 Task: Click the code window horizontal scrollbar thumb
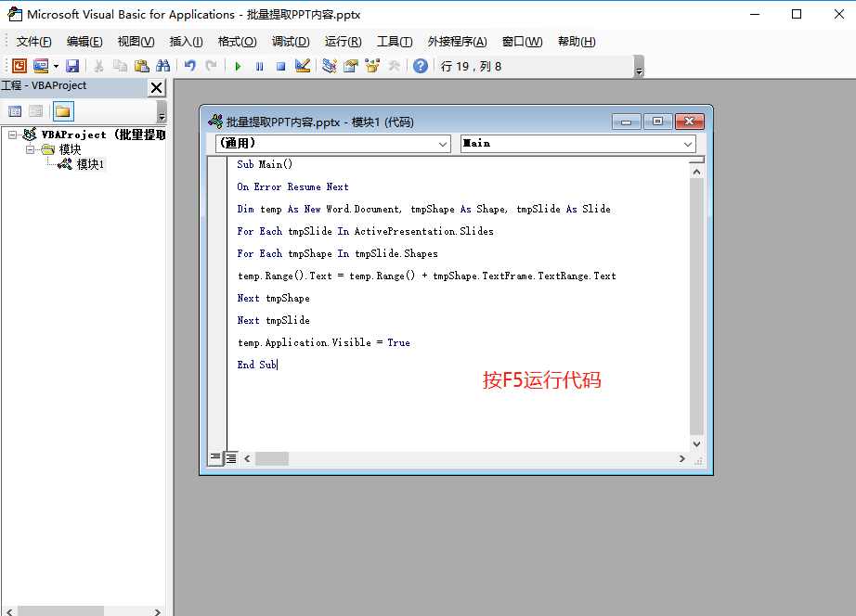[272, 459]
